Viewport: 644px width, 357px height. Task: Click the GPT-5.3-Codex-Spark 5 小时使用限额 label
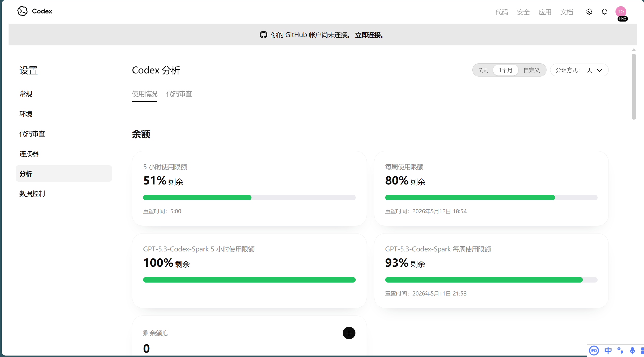pos(199,249)
